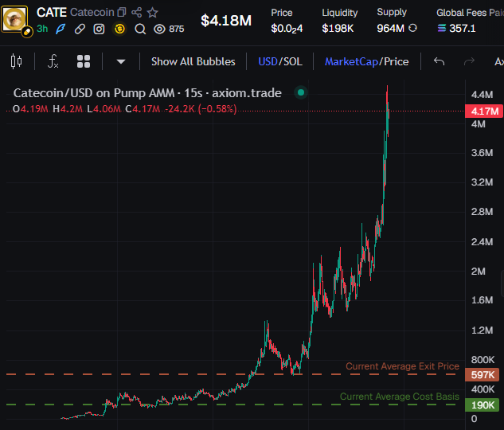This screenshot has height=430, width=504.
Task: Click the Current Average Cost Basis text
Action: (400, 397)
